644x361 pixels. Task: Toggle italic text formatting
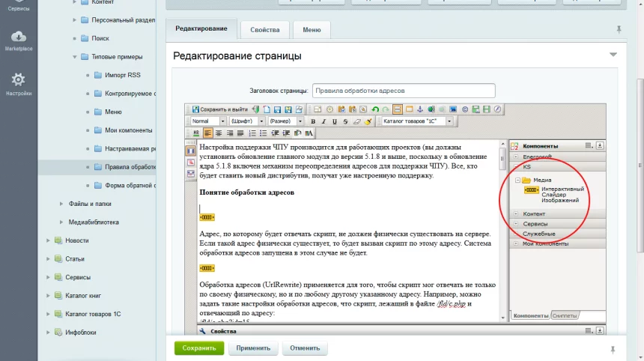pos(323,121)
